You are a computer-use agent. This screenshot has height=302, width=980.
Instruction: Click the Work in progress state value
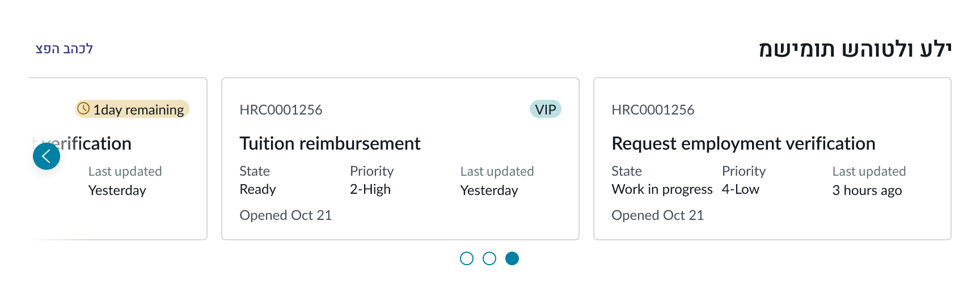point(662,189)
